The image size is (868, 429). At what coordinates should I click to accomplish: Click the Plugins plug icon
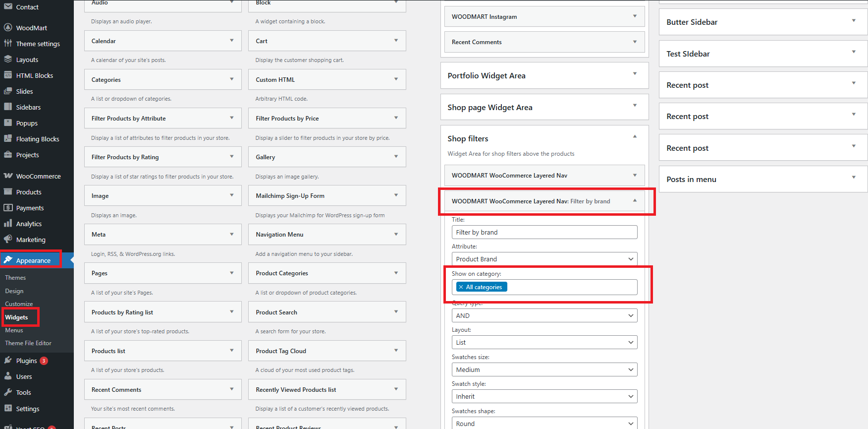(8, 360)
